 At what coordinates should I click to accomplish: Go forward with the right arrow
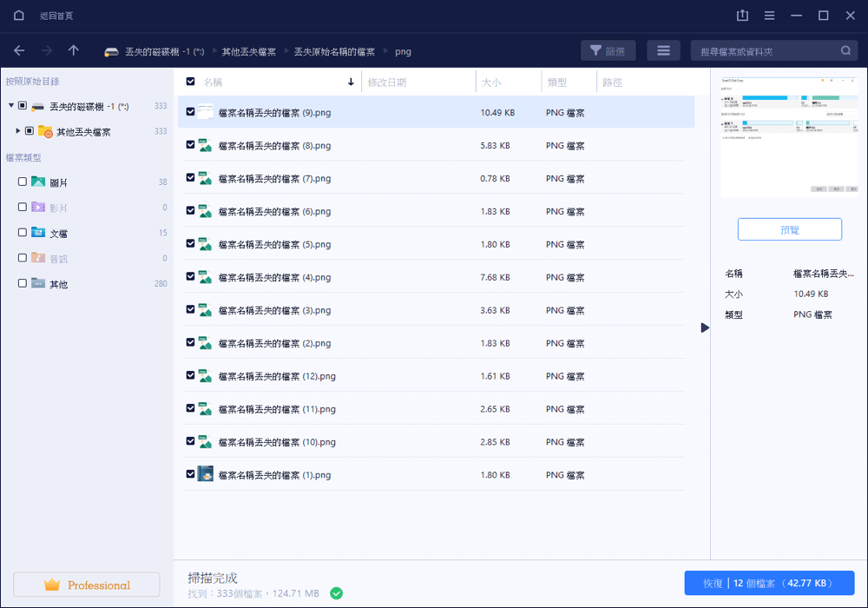point(47,51)
